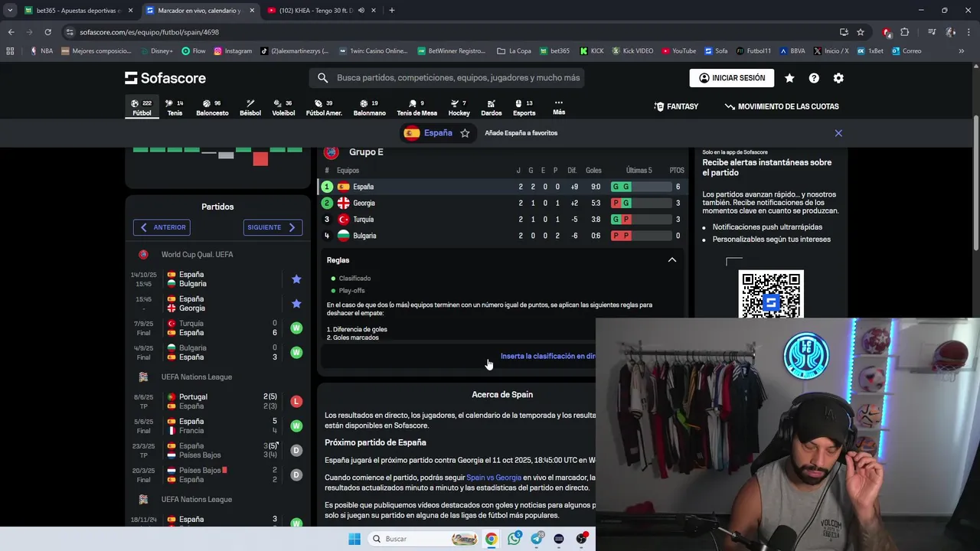
Task: Select España row in Grupo E table
Action: (x=501, y=187)
